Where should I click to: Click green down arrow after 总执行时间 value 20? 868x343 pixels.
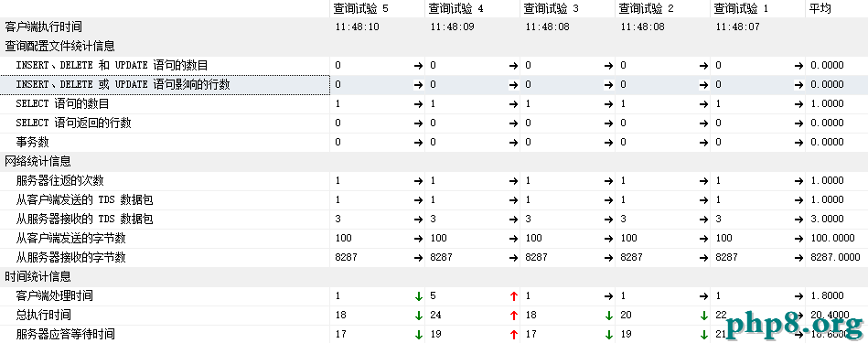pyautogui.click(x=703, y=316)
